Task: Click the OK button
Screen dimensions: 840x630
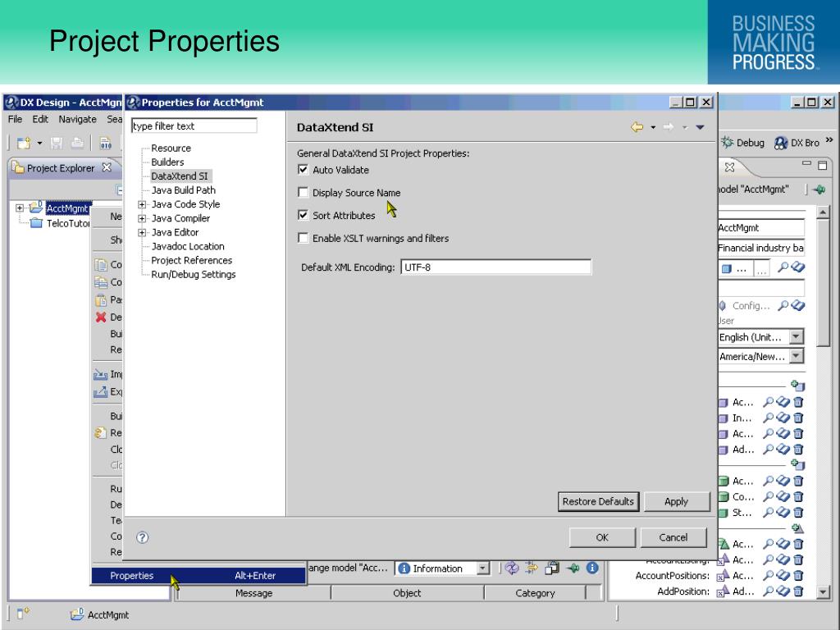Action: click(x=602, y=537)
